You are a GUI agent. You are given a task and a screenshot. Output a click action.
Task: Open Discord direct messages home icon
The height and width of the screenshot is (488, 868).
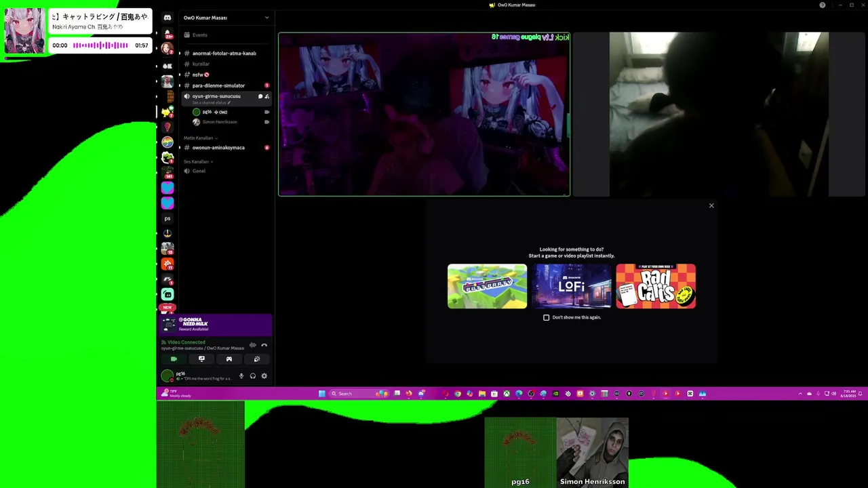click(167, 18)
